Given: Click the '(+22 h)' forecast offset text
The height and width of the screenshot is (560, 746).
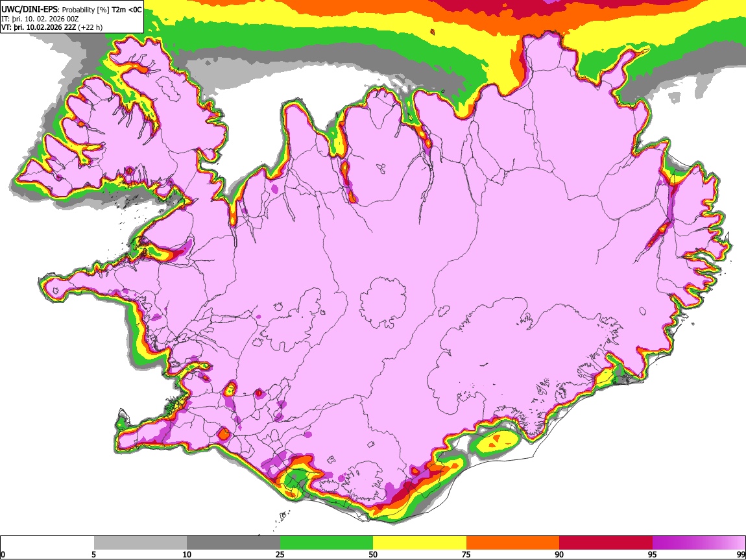Looking at the screenshot, I should tap(90, 27).
